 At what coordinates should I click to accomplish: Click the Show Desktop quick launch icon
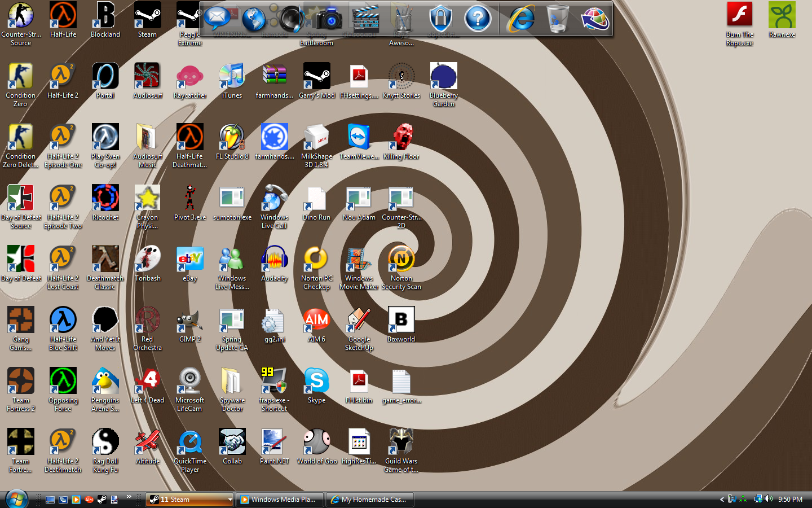[50, 500]
